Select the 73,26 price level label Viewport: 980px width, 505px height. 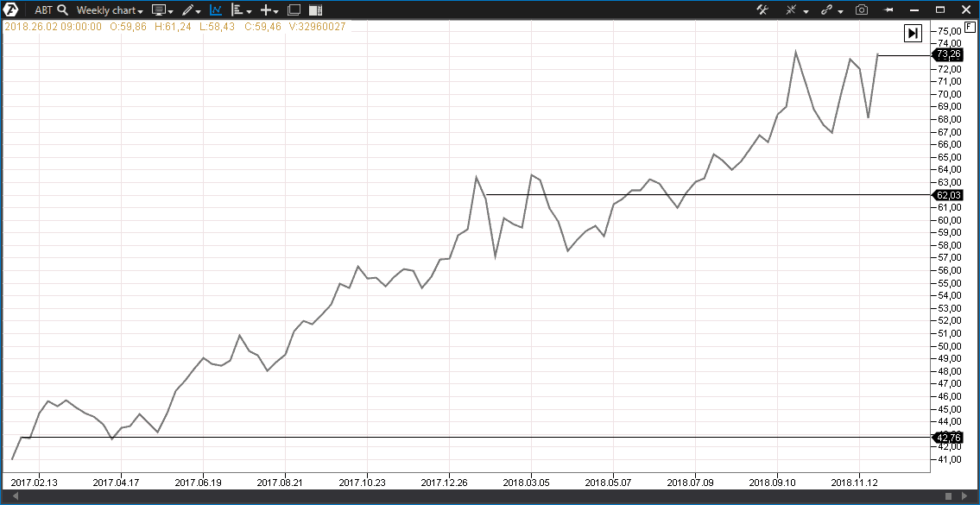pyautogui.click(x=948, y=54)
